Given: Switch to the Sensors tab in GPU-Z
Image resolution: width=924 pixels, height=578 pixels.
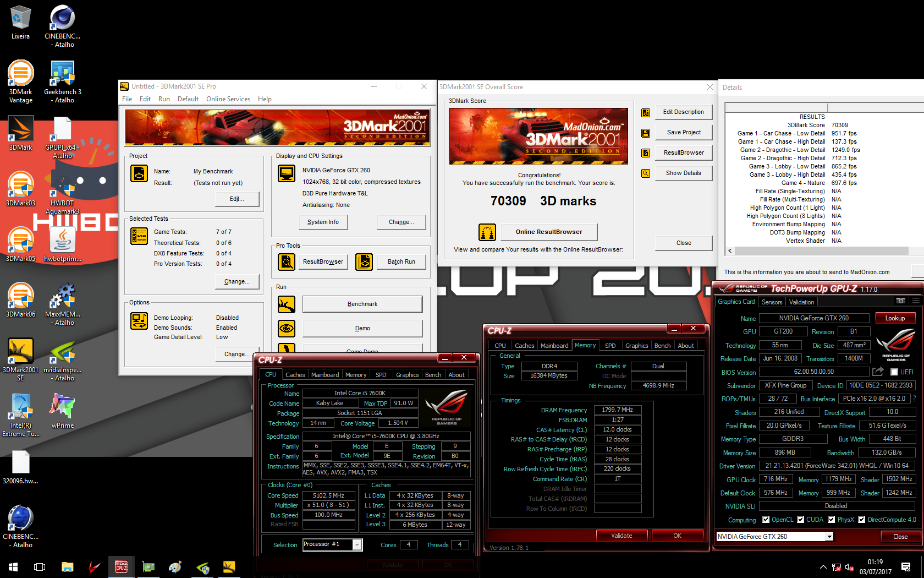Looking at the screenshot, I should (772, 302).
